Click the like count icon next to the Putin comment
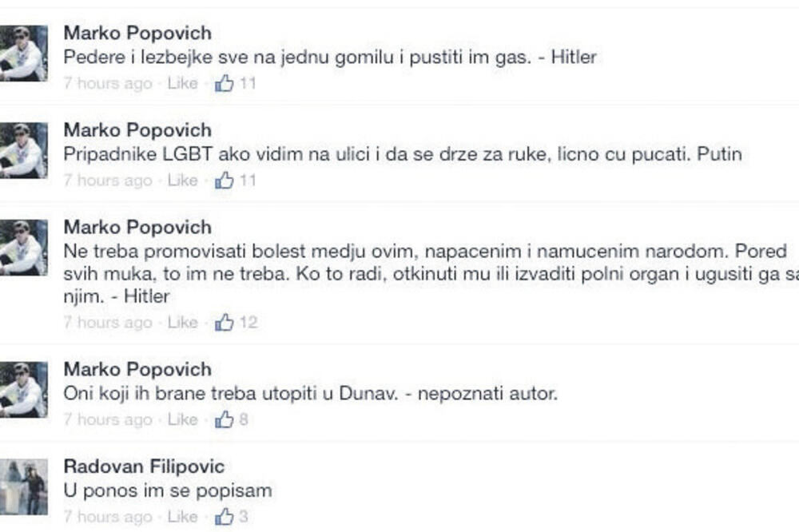Image resolution: width=799 pixels, height=532 pixels. (x=222, y=180)
